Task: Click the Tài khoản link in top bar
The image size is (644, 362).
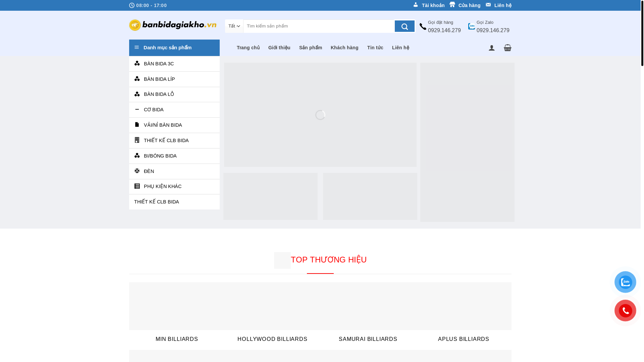Action: point(433,5)
